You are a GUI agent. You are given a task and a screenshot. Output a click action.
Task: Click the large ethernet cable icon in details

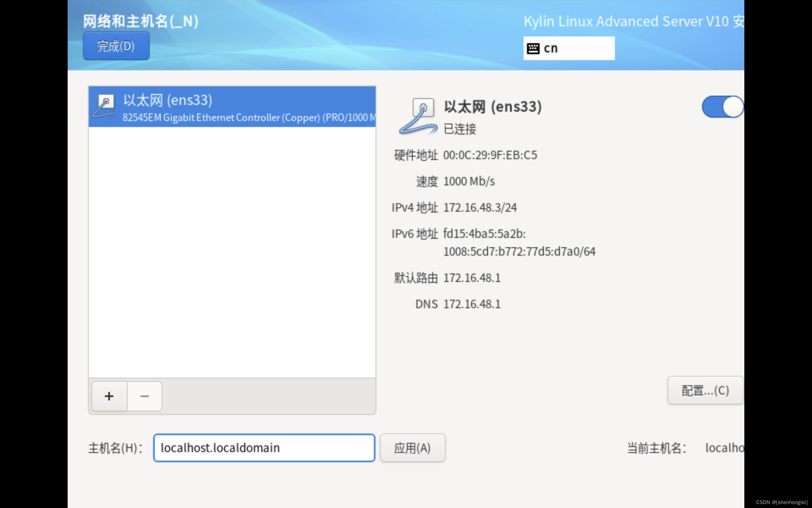[x=418, y=117]
